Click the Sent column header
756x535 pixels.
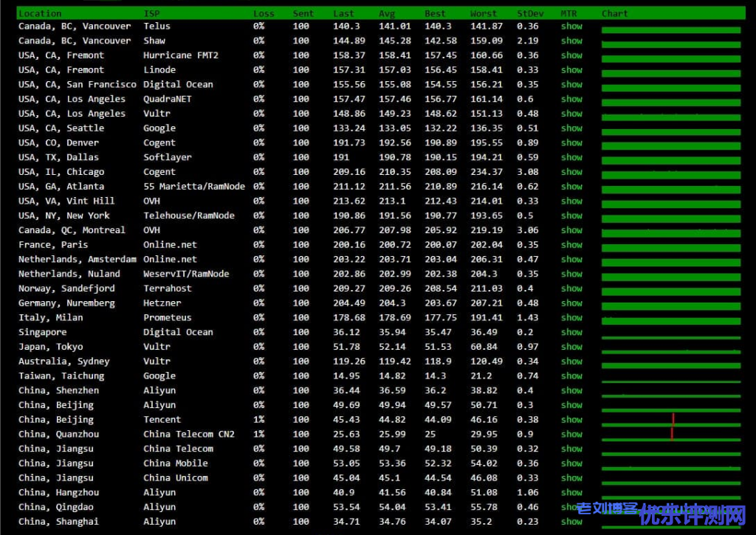(303, 13)
